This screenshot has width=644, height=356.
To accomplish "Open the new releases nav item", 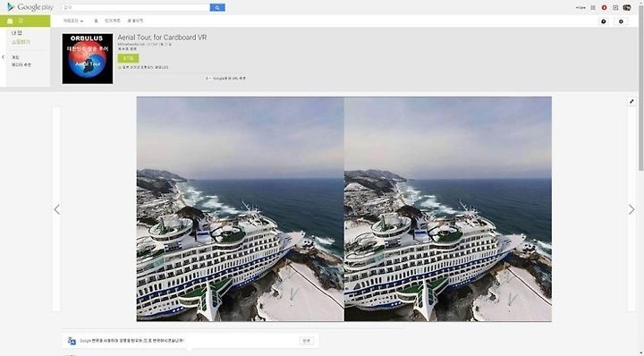I will pyautogui.click(x=135, y=21).
